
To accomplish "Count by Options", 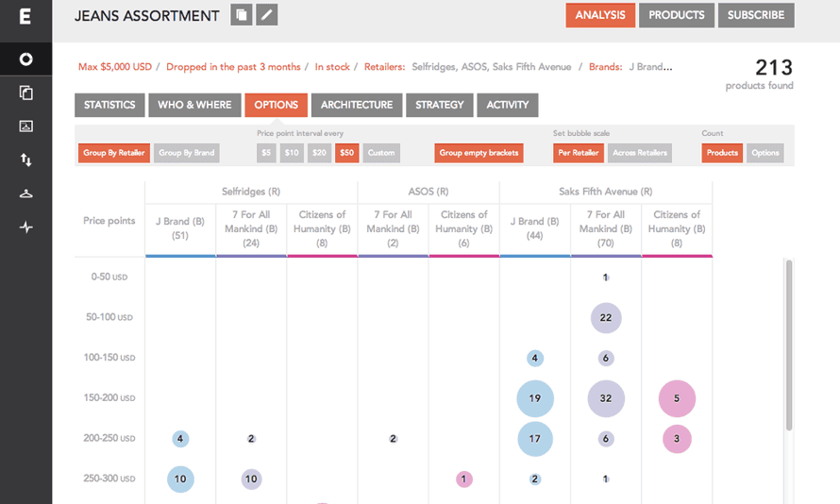I will 765,153.
